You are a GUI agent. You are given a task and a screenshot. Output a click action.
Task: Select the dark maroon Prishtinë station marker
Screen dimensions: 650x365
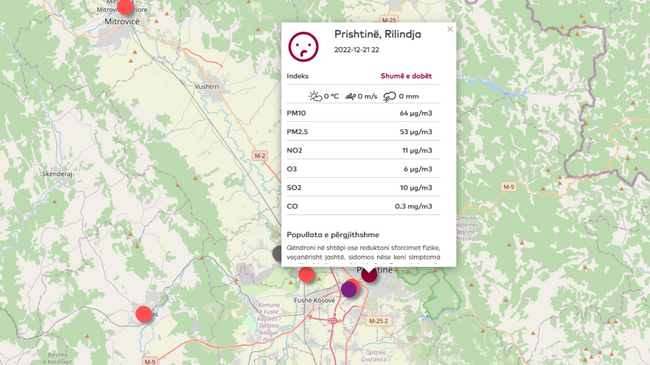(369, 275)
